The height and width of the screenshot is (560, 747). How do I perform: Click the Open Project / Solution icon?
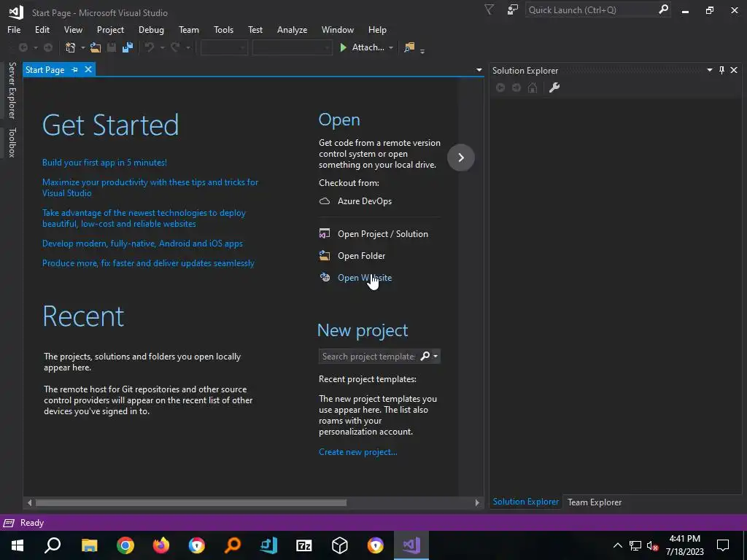[325, 234]
